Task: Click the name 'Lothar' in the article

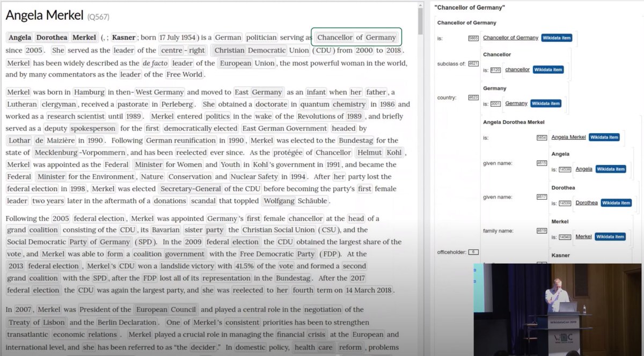Action: pyautogui.click(x=19, y=140)
